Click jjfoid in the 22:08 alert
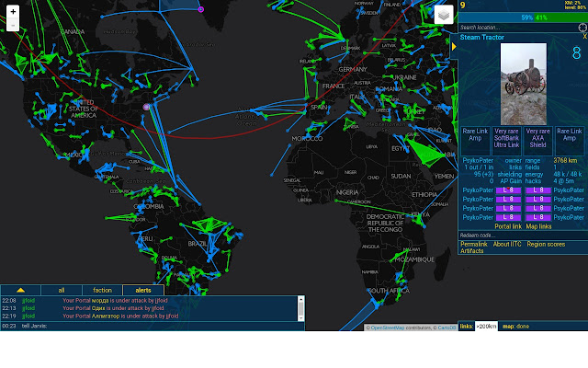This screenshot has height=368, width=588. [x=28, y=301]
